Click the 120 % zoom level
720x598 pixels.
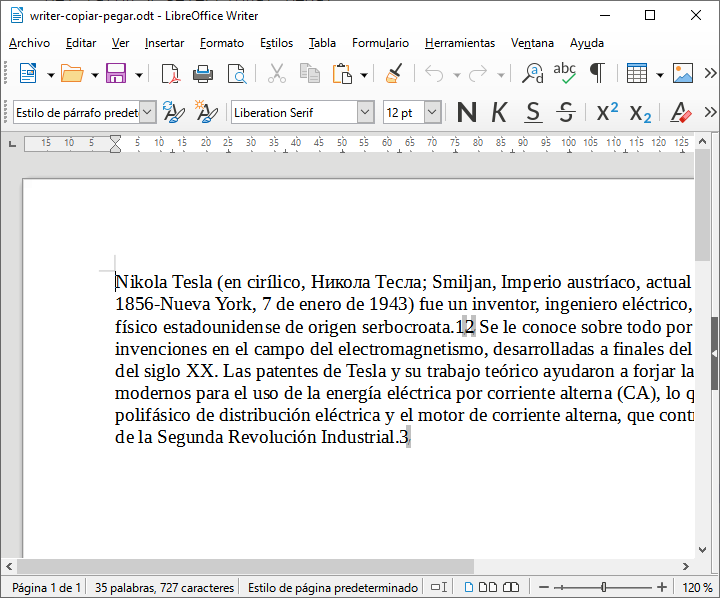pos(697,587)
